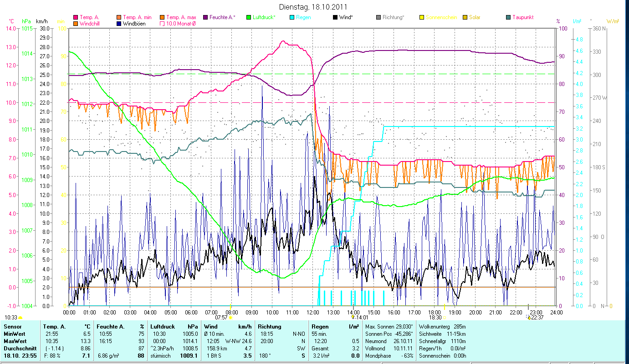This screenshot has height=364, width=629.
Task: Select the Durchschnitt row label
Action: tap(19, 349)
